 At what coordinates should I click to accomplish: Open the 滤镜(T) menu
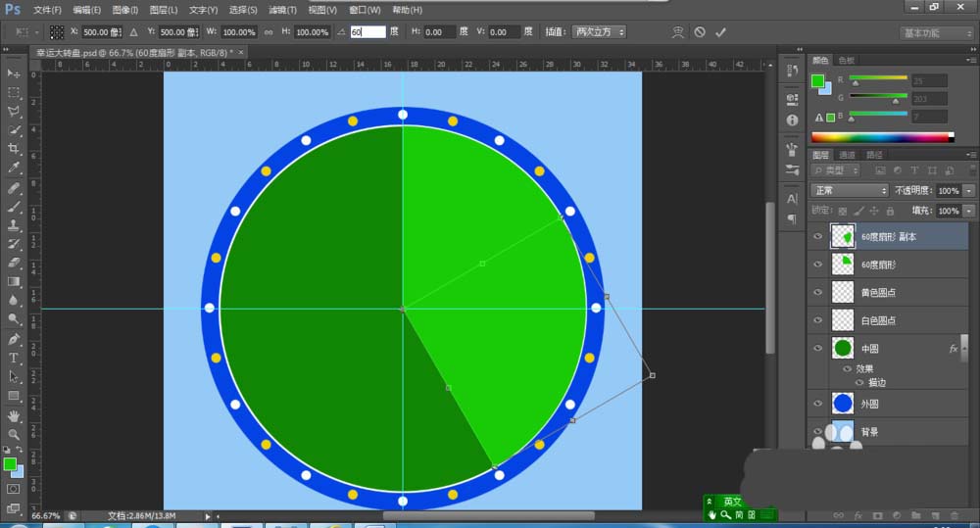point(282,10)
